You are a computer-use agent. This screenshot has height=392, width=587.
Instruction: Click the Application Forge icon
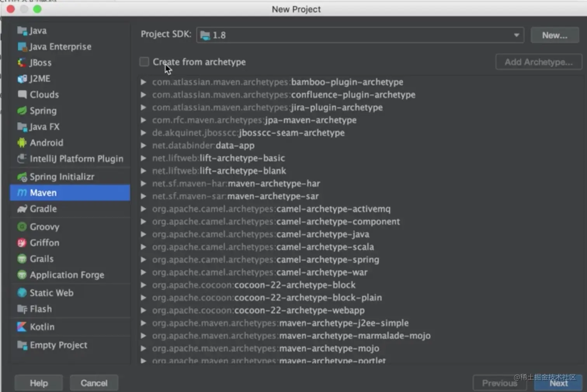pyautogui.click(x=22, y=275)
